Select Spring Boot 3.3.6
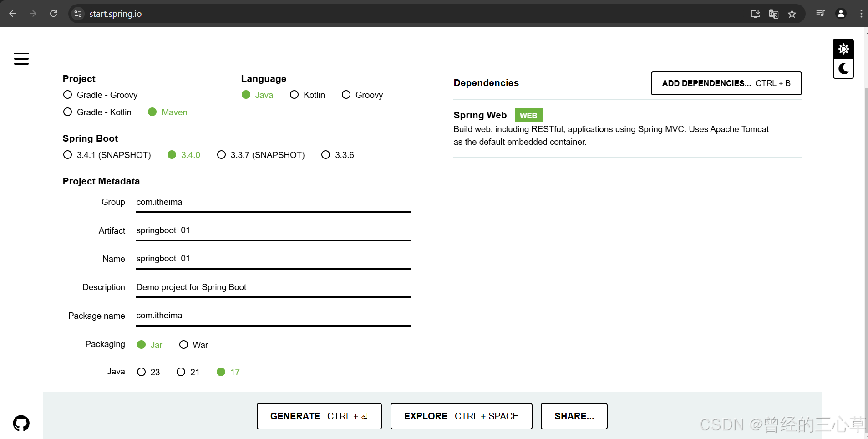This screenshot has height=439, width=868. point(338,155)
